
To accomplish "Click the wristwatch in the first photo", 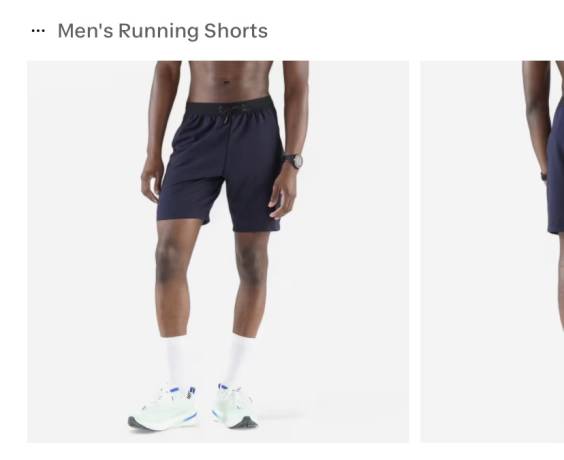I will pos(293,161).
